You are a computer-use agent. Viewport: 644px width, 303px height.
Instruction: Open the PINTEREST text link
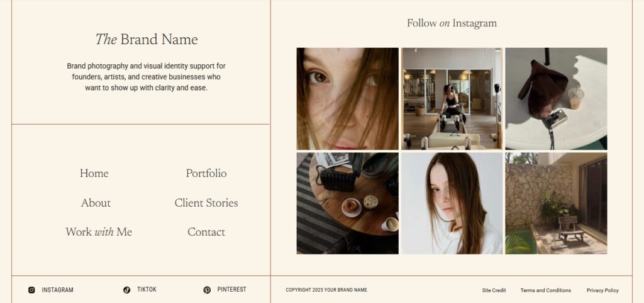point(231,289)
